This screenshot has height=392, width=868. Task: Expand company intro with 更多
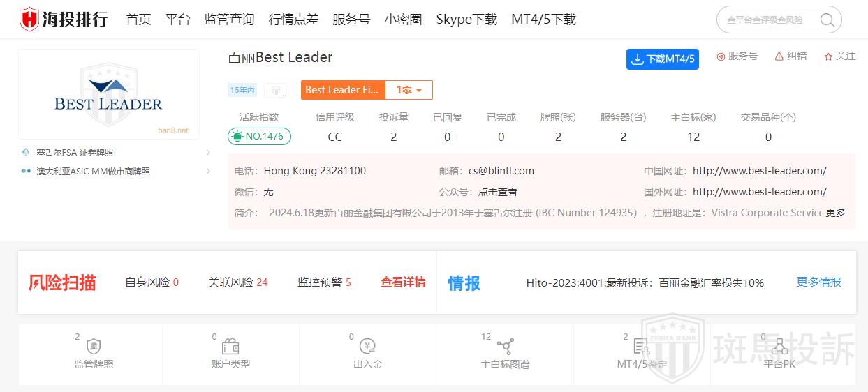835,213
